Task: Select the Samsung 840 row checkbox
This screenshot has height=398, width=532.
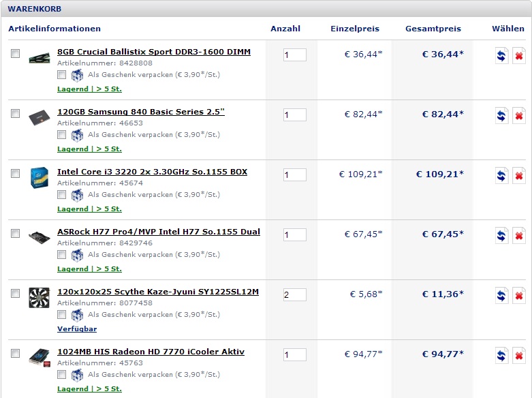Action: click(15, 113)
